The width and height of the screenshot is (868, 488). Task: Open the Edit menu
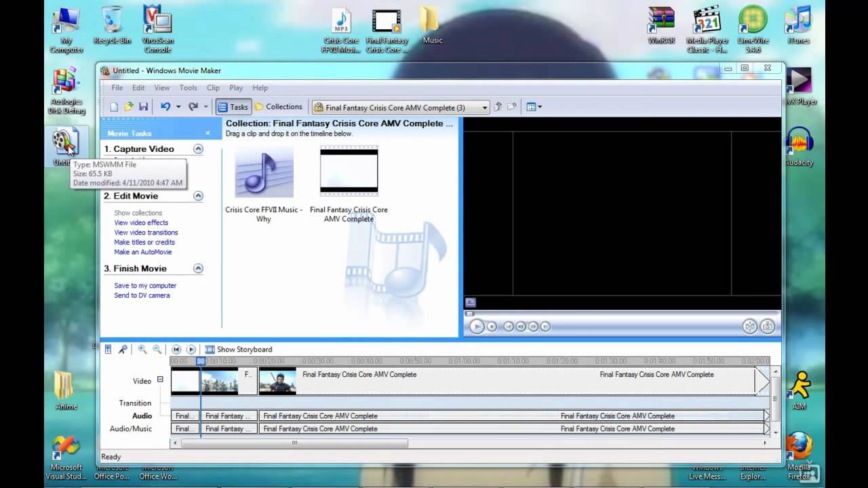coord(138,88)
